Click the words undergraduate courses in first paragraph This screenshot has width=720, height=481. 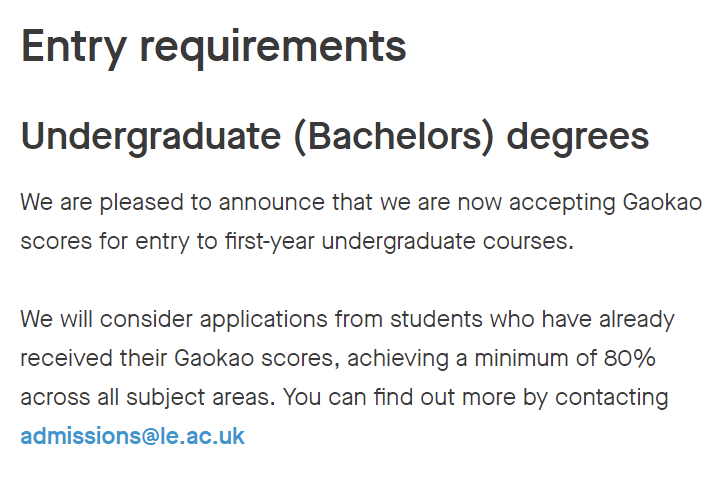pos(448,242)
